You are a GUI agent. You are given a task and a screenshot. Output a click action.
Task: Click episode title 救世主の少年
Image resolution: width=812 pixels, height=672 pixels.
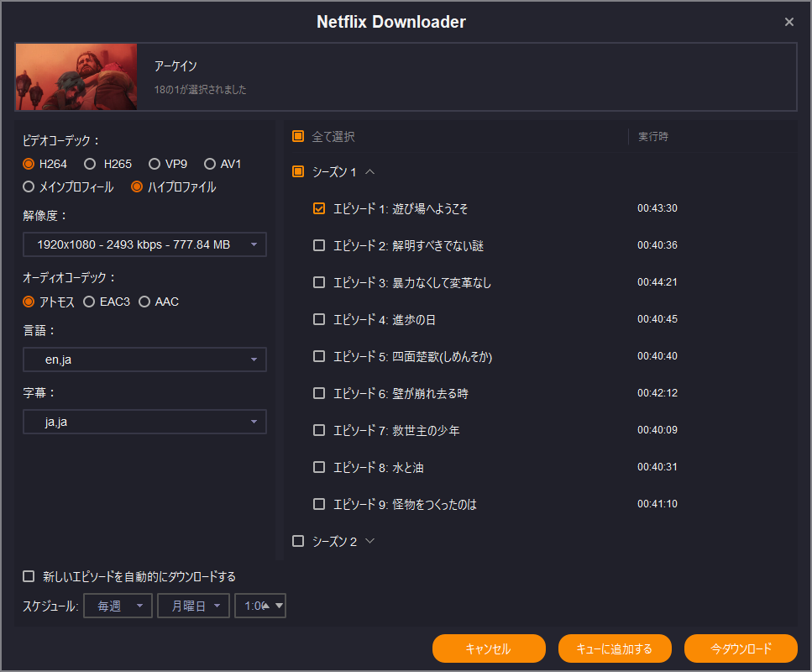(x=426, y=431)
